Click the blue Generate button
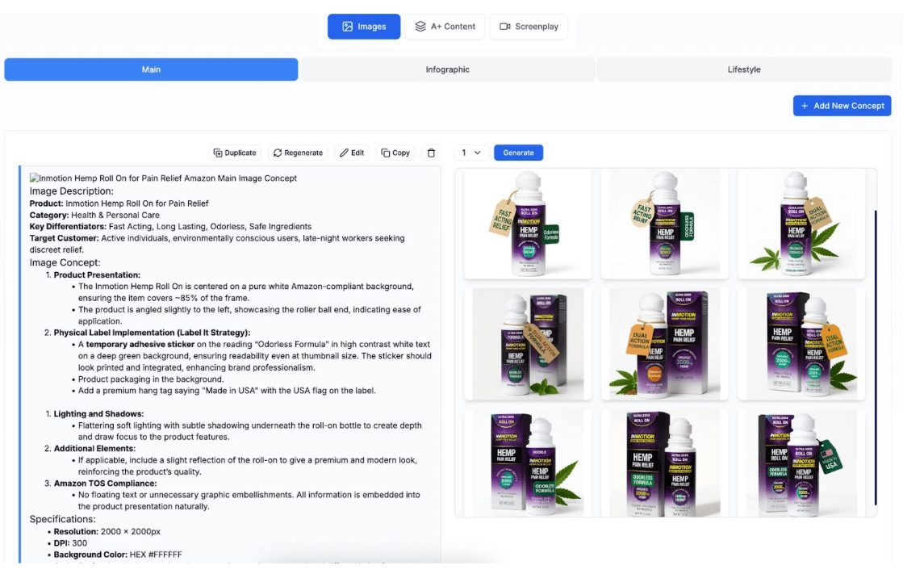The height and width of the screenshot is (578, 924). [518, 153]
